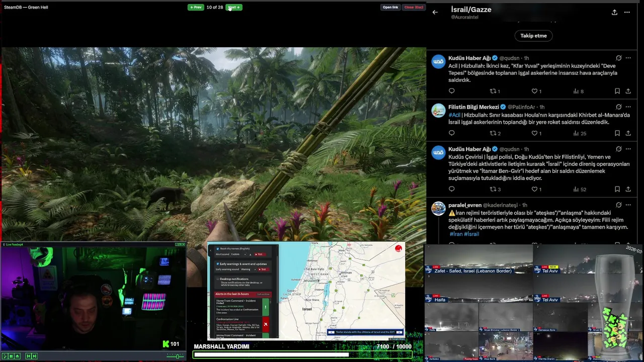Open more menu on Kfar Yuval tweet

(x=628, y=58)
